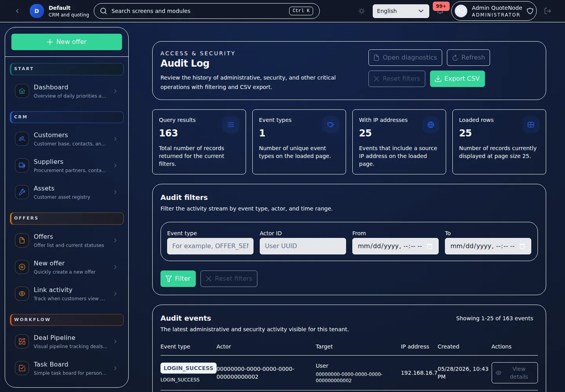Click the To date-time field
The height and width of the screenshot is (392, 565).
pyautogui.click(x=488, y=246)
